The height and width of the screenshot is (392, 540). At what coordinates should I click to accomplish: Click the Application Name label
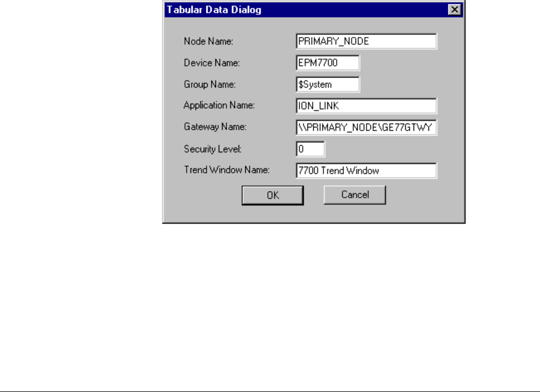(219, 105)
